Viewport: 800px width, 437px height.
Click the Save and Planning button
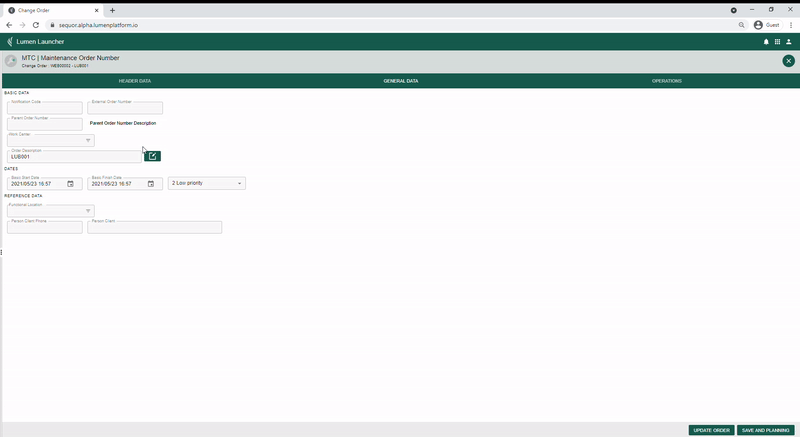pyautogui.click(x=765, y=430)
